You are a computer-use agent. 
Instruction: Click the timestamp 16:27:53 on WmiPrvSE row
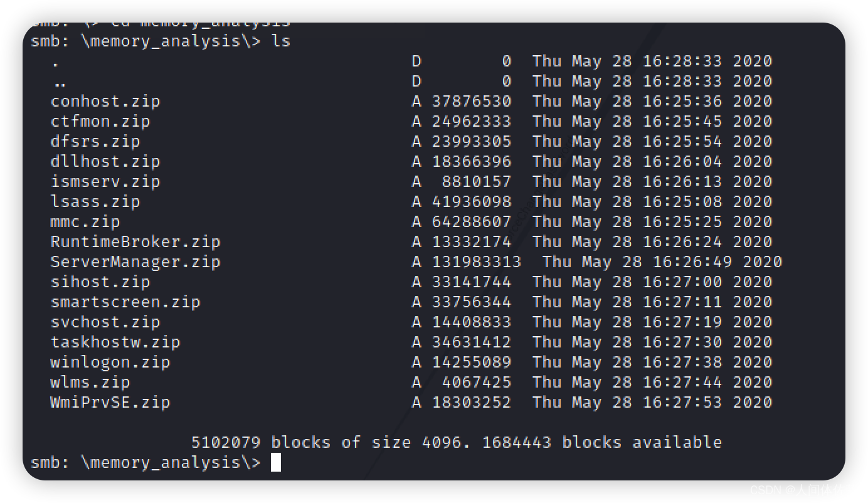[682, 402]
